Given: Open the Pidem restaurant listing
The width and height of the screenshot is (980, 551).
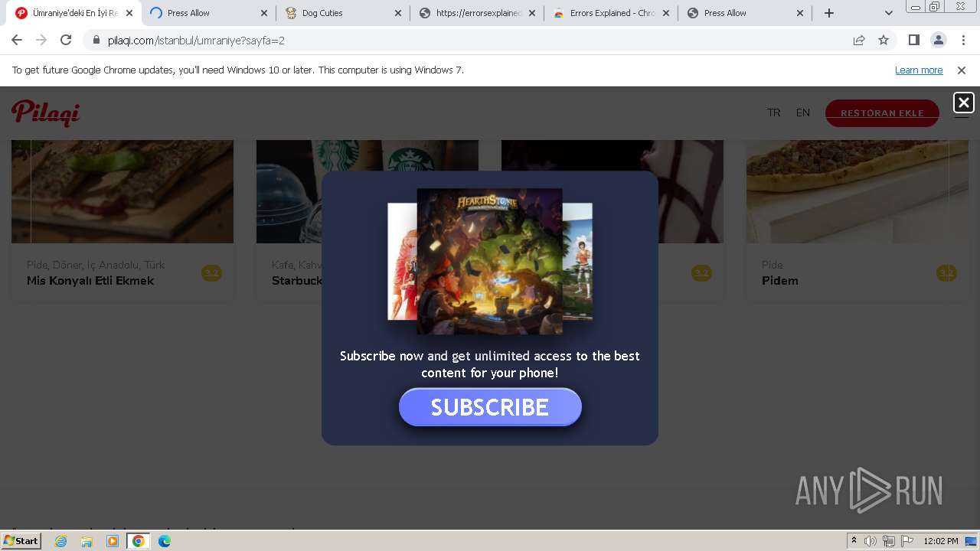Looking at the screenshot, I should [x=780, y=281].
